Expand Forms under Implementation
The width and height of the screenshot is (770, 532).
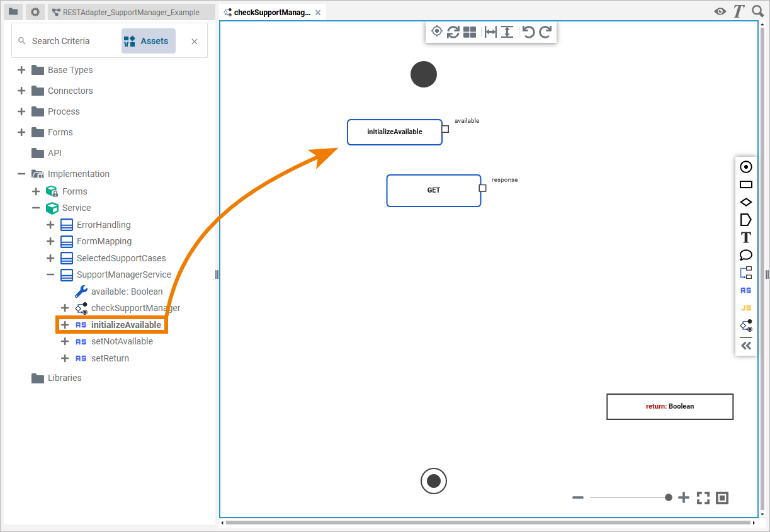[36, 191]
